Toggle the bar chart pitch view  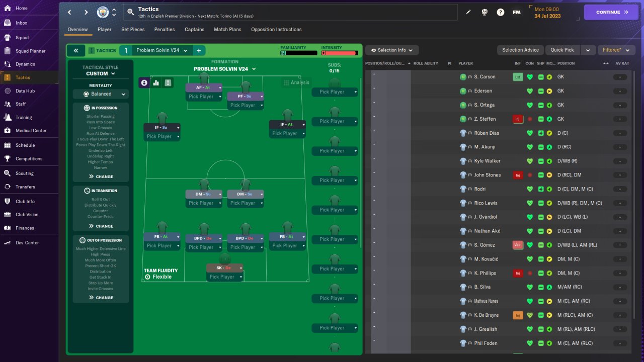click(x=156, y=83)
